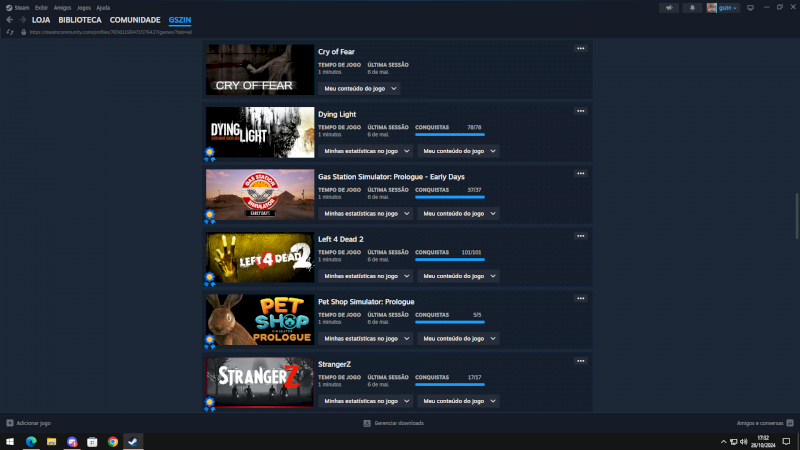The height and width of the screenshot is (450, 800).
Task: Go to the LOJA tab
Action: coord(41,20)
